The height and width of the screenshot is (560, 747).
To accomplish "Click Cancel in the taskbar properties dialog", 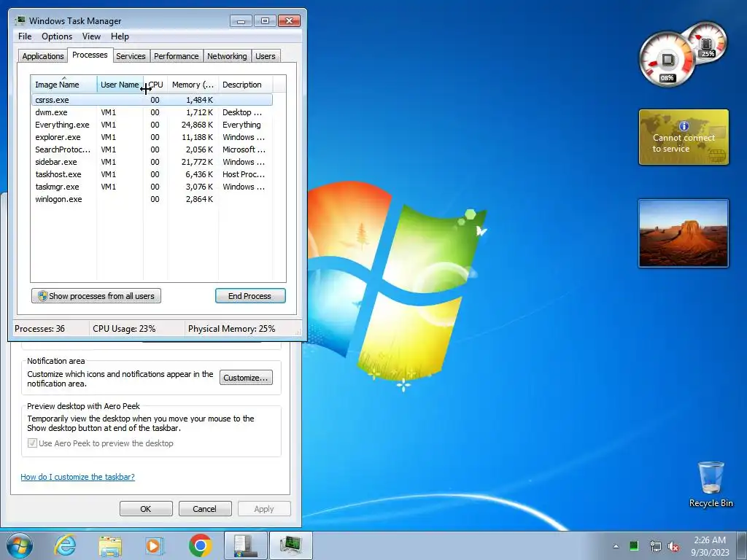I will point(205,508).
